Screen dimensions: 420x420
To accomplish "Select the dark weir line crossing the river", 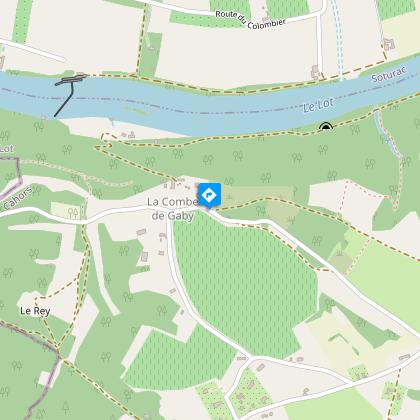I will [x=64, y=99].
